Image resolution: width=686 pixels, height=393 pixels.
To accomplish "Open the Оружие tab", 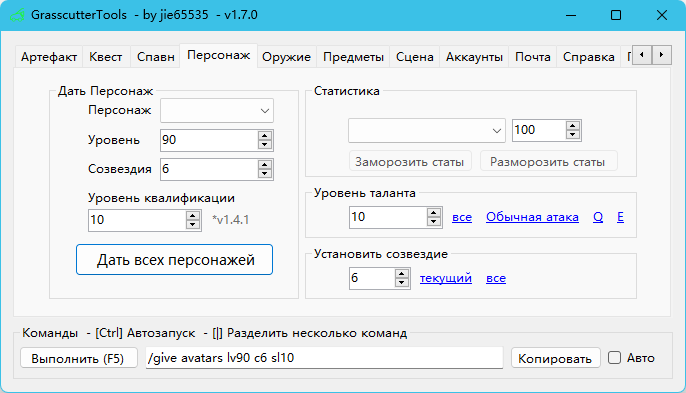I will [x=287, y=57].
